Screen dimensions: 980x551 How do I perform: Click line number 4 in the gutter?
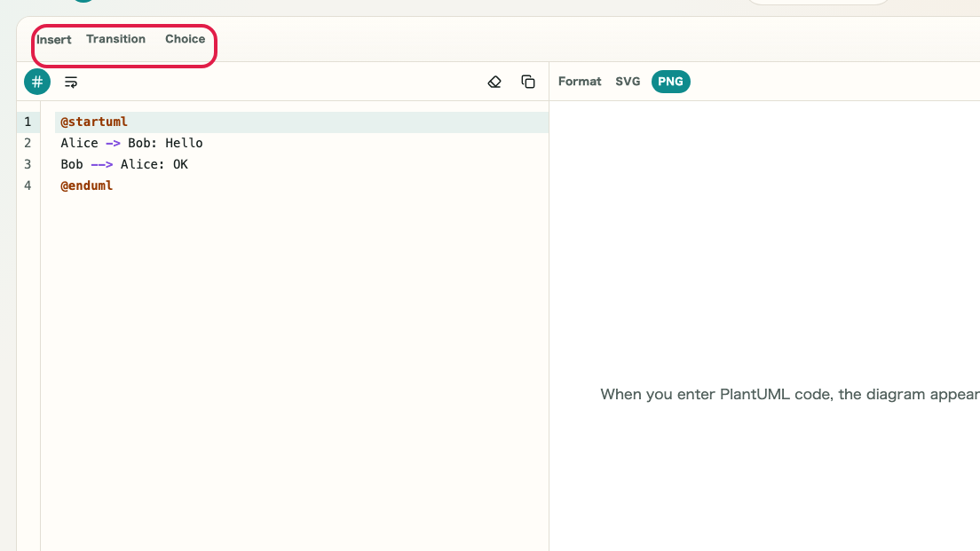[x=28, y=185]
